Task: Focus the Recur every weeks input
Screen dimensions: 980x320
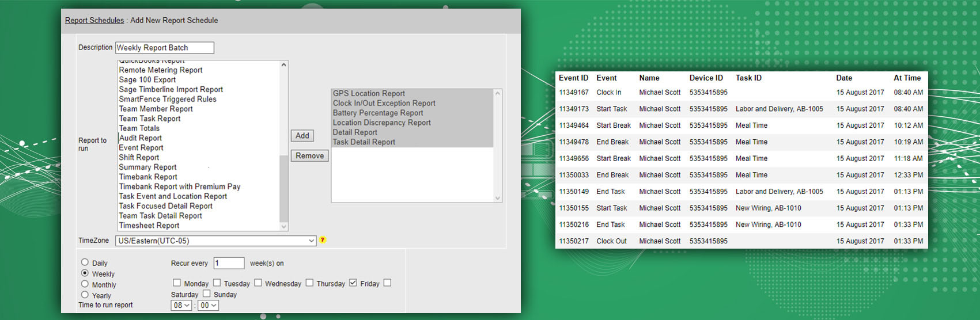Action: [229, 263]
